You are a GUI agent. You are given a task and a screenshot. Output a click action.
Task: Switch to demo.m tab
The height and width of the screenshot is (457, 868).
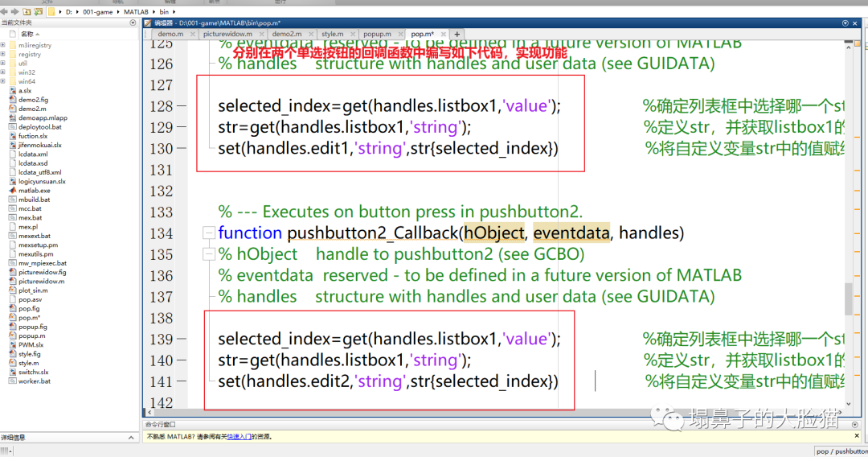coord(170,34)
